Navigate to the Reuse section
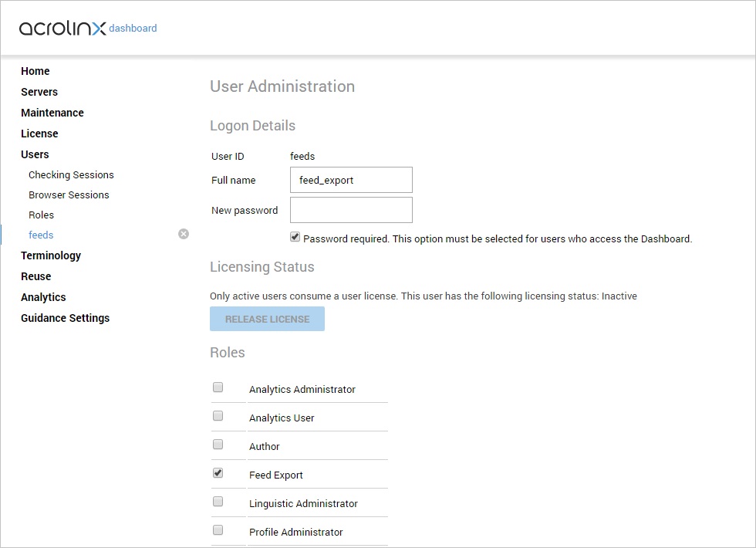Viewport: 756px width, 548px height. tap(35, 276)
